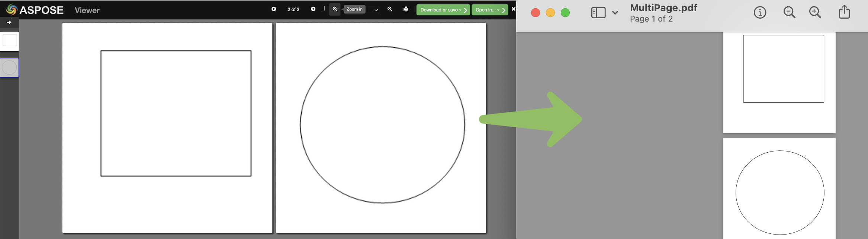Zoom out in Preview toolbar

point(789,13)
